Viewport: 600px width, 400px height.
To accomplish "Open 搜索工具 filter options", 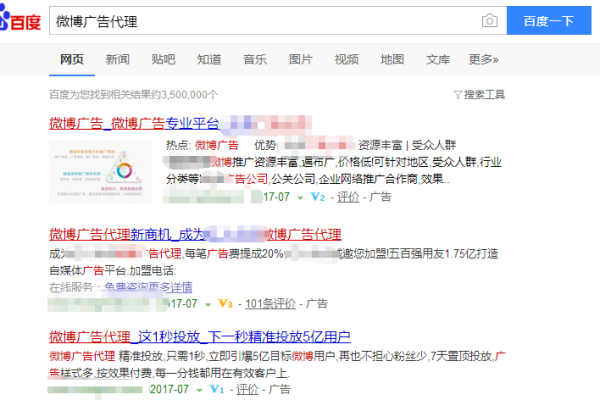I will (479, 95).
